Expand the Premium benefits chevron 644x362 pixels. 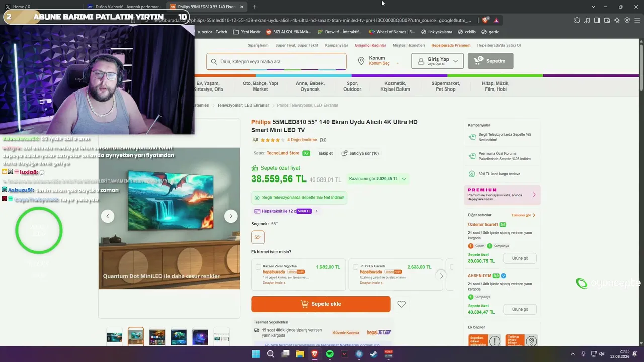coord(534,195)
